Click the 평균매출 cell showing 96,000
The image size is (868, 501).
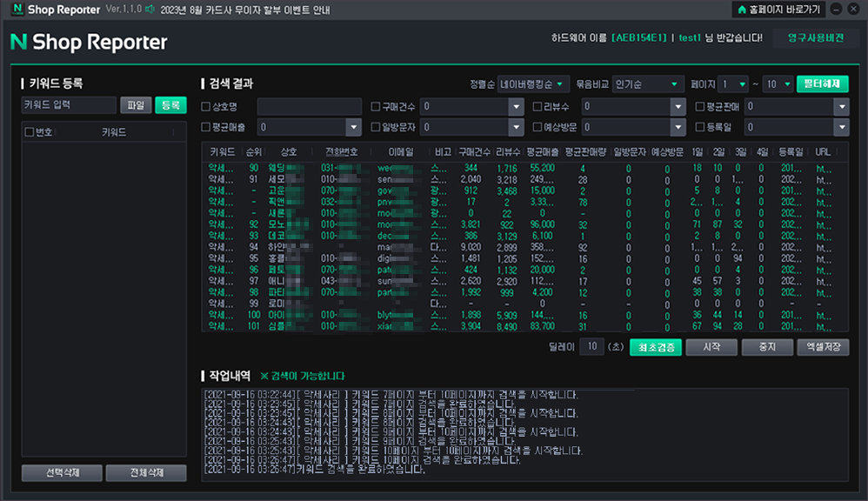click(542, 224)
